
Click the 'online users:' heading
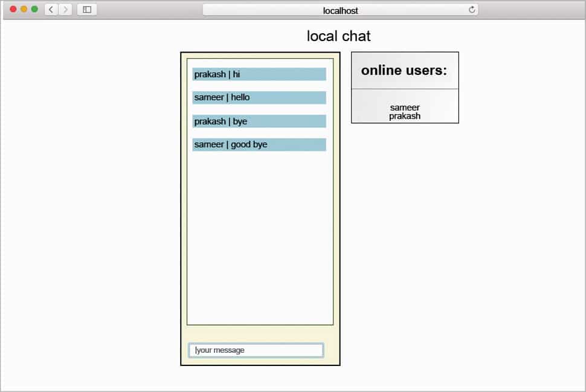coord(404,70)
